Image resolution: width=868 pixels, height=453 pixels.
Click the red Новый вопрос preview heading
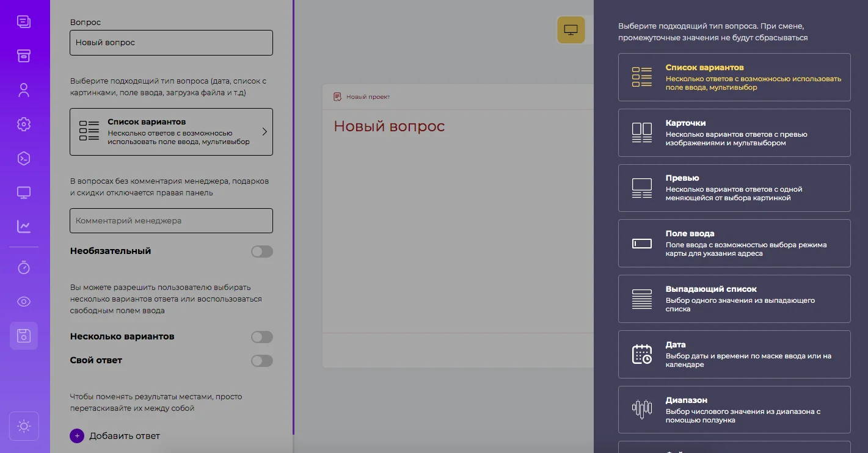tap(389, 127)
